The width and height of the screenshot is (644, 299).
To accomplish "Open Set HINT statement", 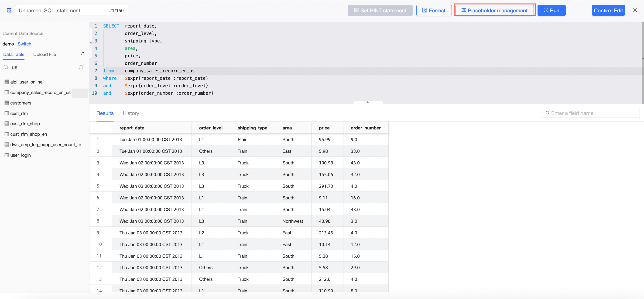I will click(380, 10).
